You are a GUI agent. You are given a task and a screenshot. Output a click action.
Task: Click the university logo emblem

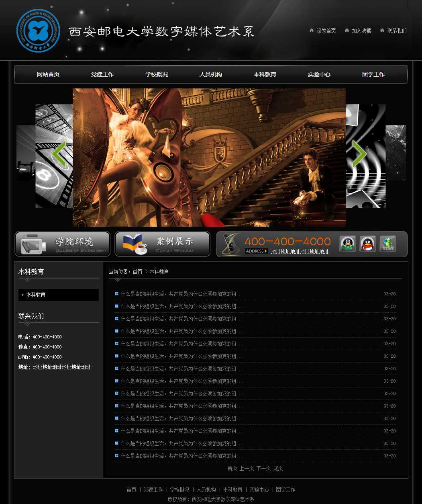[x=38, y=31]
